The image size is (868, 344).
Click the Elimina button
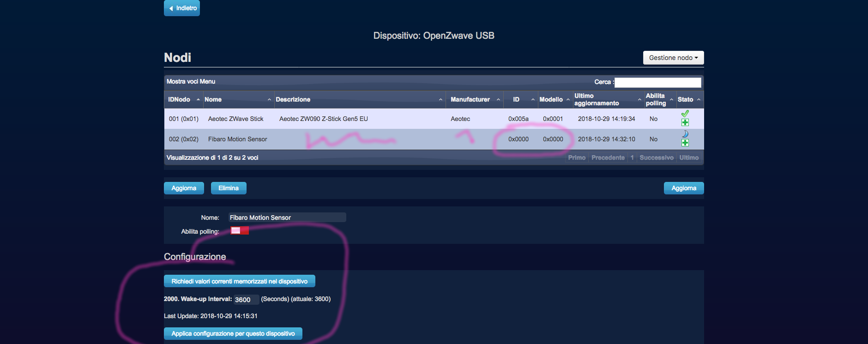coord(229,188)
